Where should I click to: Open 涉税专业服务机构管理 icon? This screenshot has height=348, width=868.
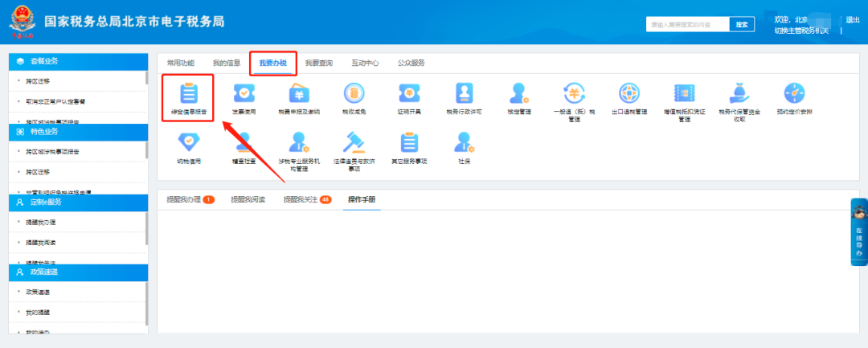[299, 143]
